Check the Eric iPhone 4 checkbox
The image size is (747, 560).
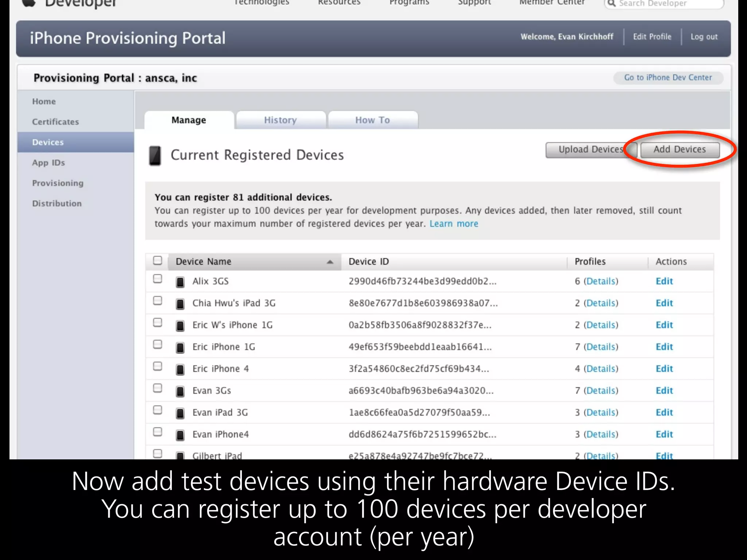pyautogui.click(x=158, y=366)
